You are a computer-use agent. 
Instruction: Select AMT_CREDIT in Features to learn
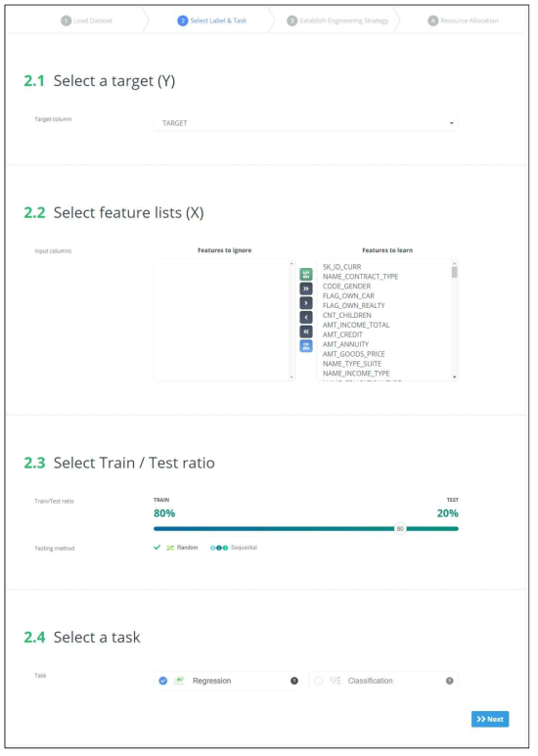pyautogui.click(x=342, y=334)
